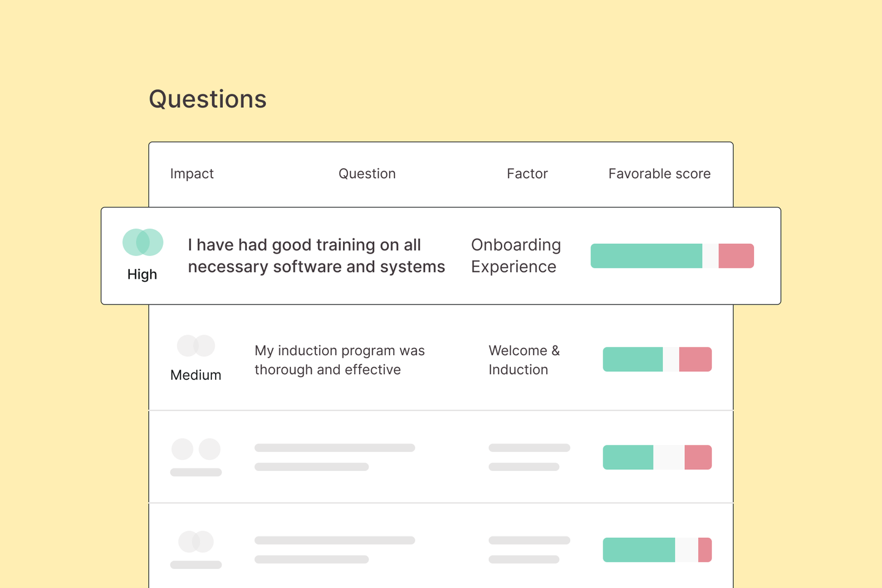This screenshot has width=882, height=588.
Task: Click red segment of Welcome & Induction bar
Action: 695,360
